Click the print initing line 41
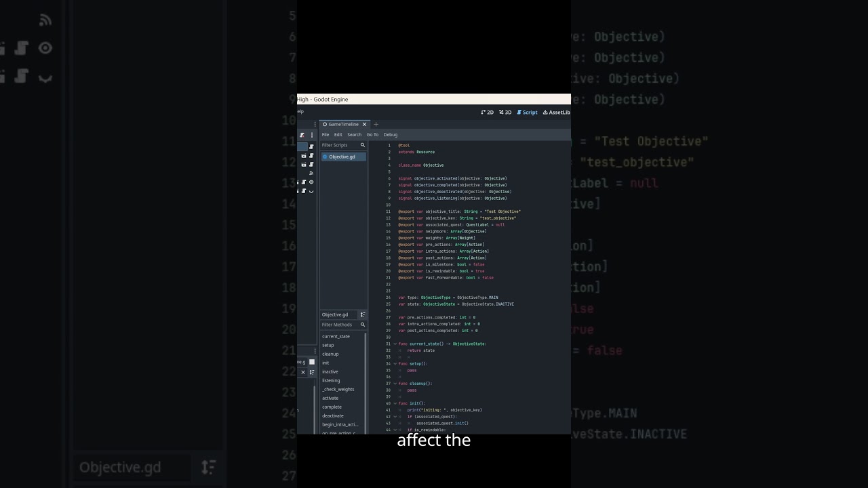This screenshot has width=868, height=488. [x=445, y=410]
